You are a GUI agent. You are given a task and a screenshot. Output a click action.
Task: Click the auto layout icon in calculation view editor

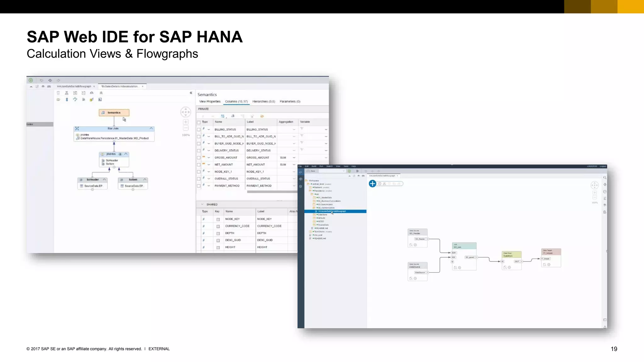(67, 93)
